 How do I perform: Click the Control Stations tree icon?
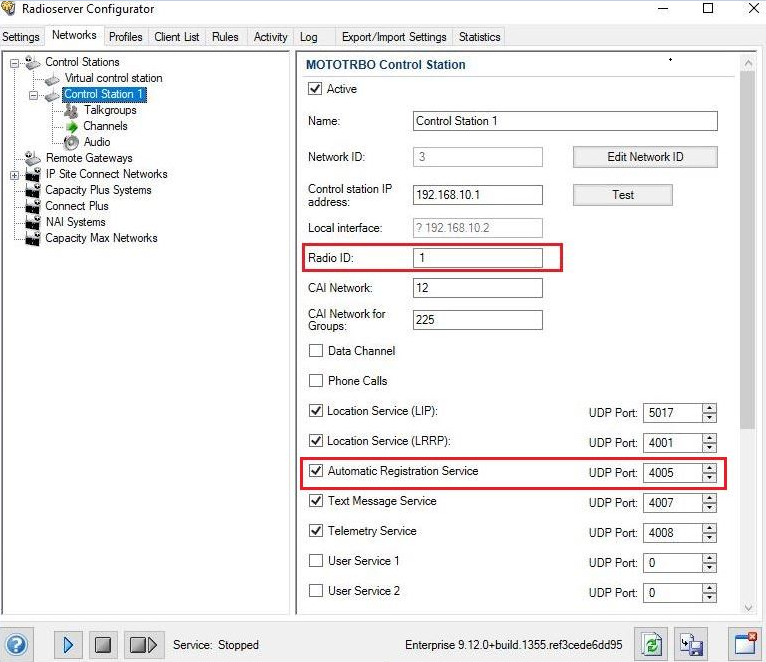[33, 63]
